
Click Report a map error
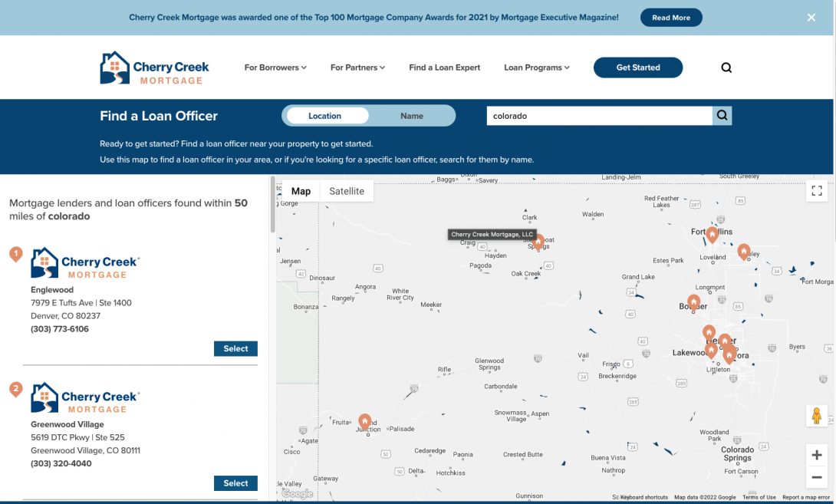[x=806, y=497]
